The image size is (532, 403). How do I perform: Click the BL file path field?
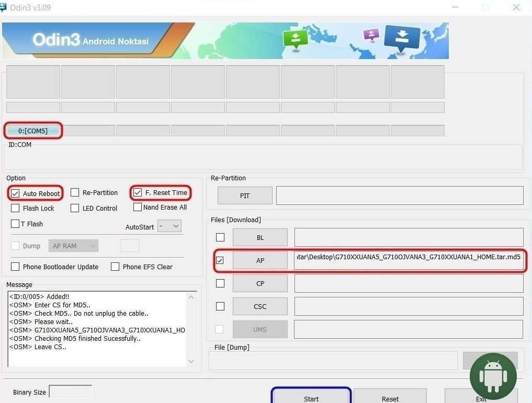point(409,237)
